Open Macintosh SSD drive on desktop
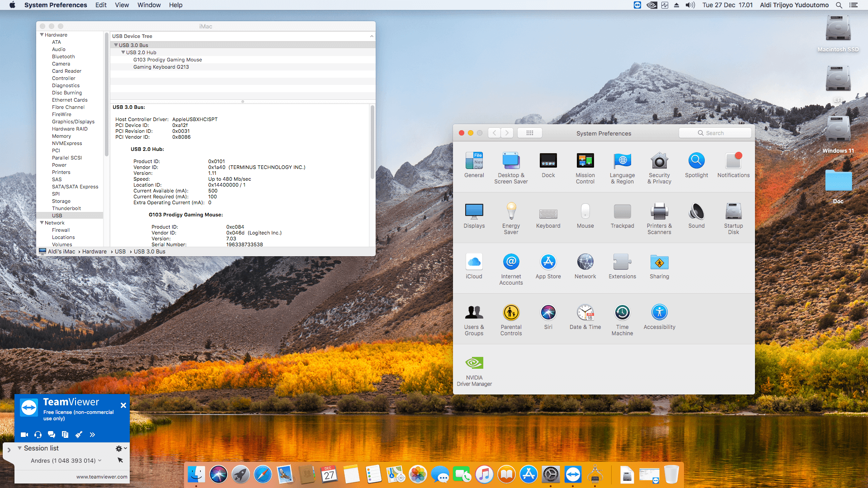The width and height of the screenshot is (868, 488). point(838,33)
